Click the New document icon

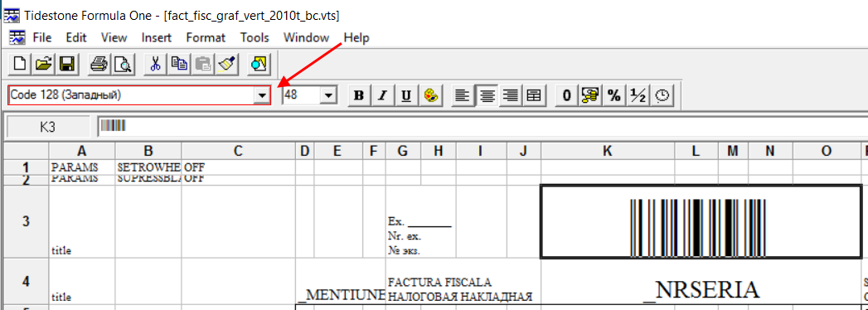19,64
